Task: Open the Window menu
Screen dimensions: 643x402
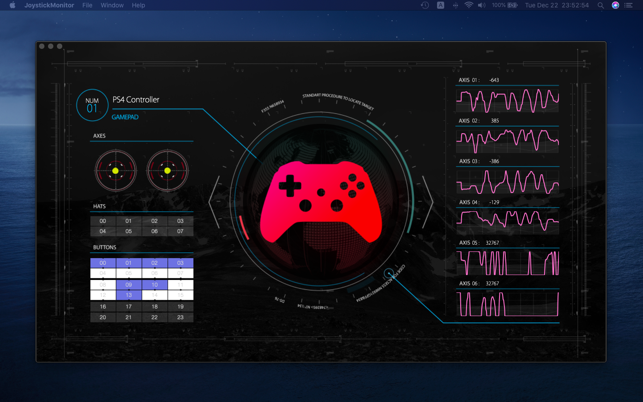Action: pos(112,5)
